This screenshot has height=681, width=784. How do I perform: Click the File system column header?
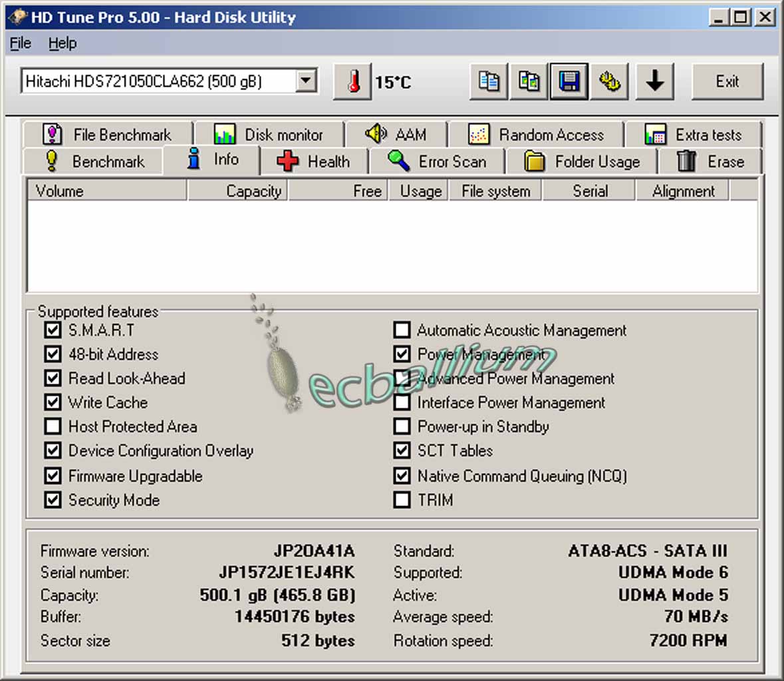495,191
